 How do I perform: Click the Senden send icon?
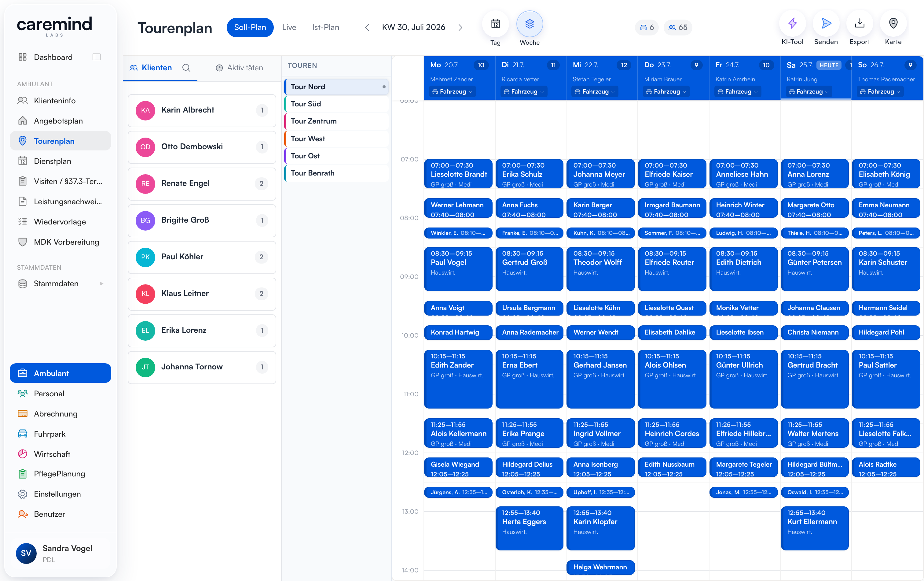coord(826,24)
